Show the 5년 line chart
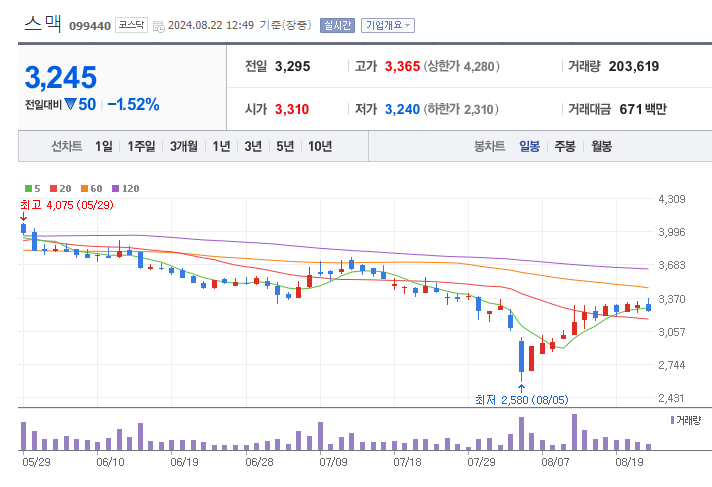The height and width of the screenshot is (487, 712). pos(285,146)
